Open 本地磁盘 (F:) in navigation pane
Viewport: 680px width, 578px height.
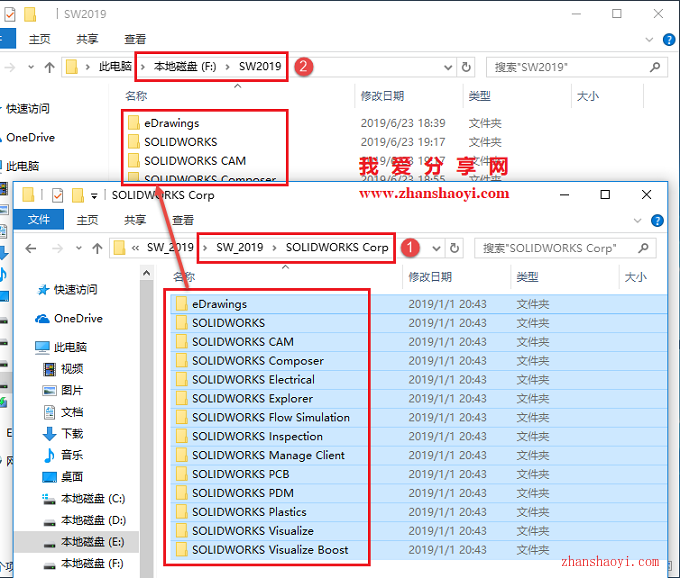pyautogui.click(x=84, y=564)
